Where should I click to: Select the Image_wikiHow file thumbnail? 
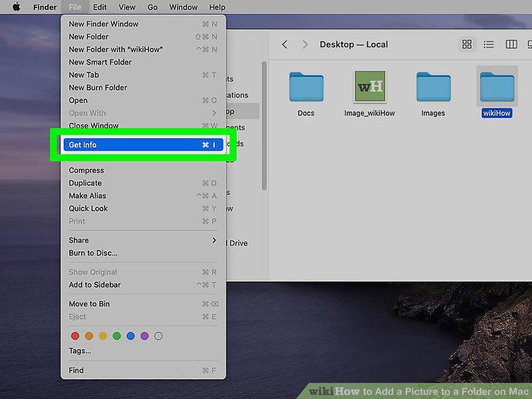click(370, 86)
